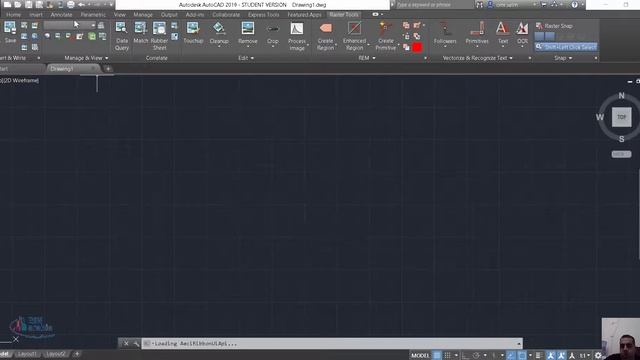
Task: Expand the command line history arrow
Action: click(x=519, y=344)
